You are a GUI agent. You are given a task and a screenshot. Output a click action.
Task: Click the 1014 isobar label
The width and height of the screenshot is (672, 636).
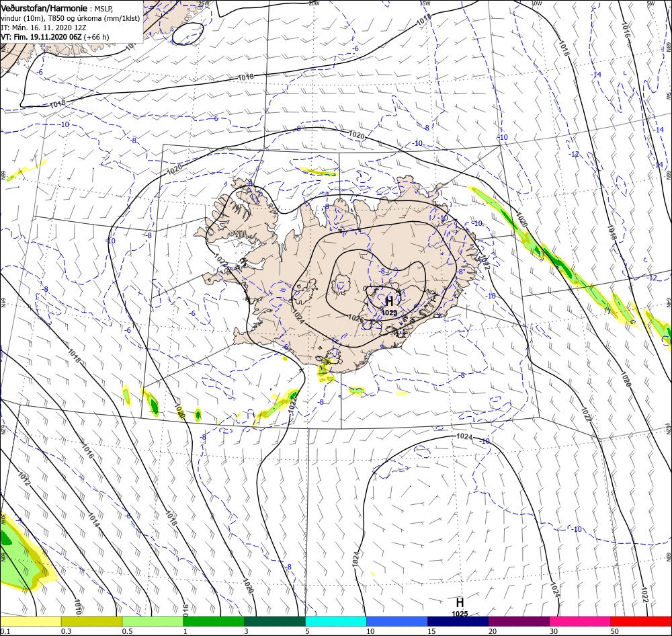click(x=93, y=520)
